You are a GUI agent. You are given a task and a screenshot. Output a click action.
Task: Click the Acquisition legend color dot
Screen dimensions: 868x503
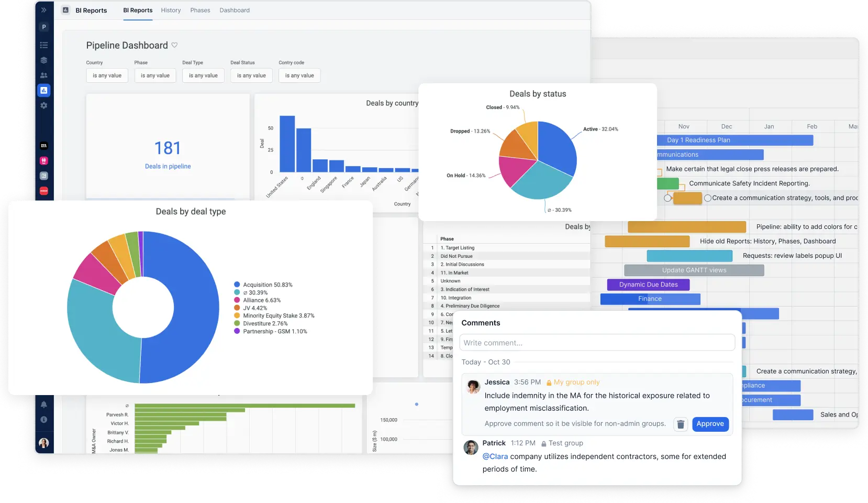click(x=237, y=285)
